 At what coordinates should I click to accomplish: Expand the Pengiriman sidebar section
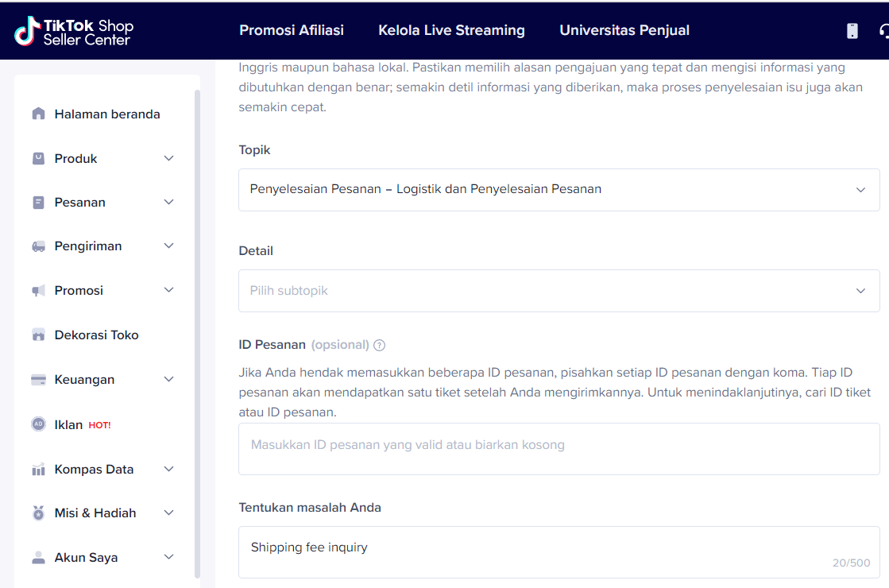103,246
